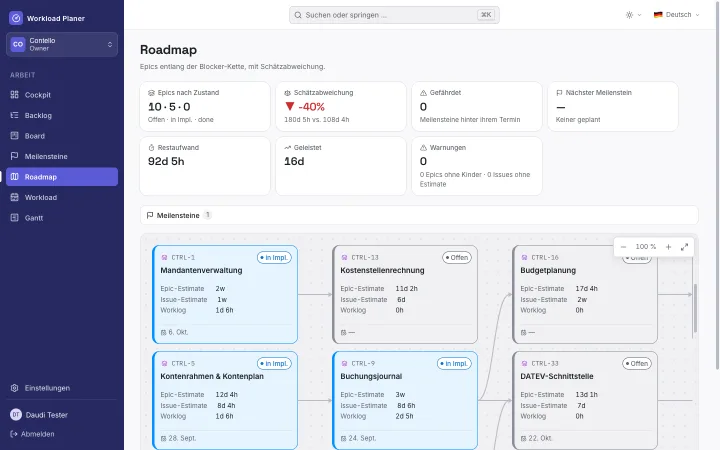Image resolution: width=720 pixels, height=450 pixels.
Task: Click the calendar icon next to 22. Okt.
Action: click(523, 439)
